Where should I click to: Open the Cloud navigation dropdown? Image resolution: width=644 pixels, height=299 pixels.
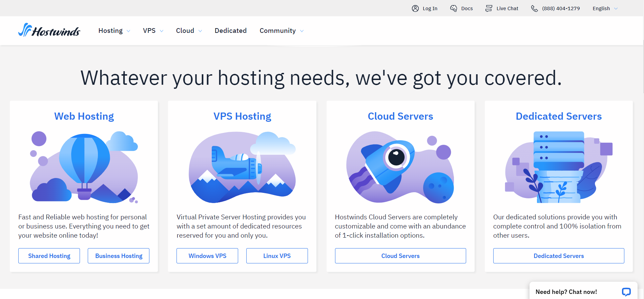189,31
